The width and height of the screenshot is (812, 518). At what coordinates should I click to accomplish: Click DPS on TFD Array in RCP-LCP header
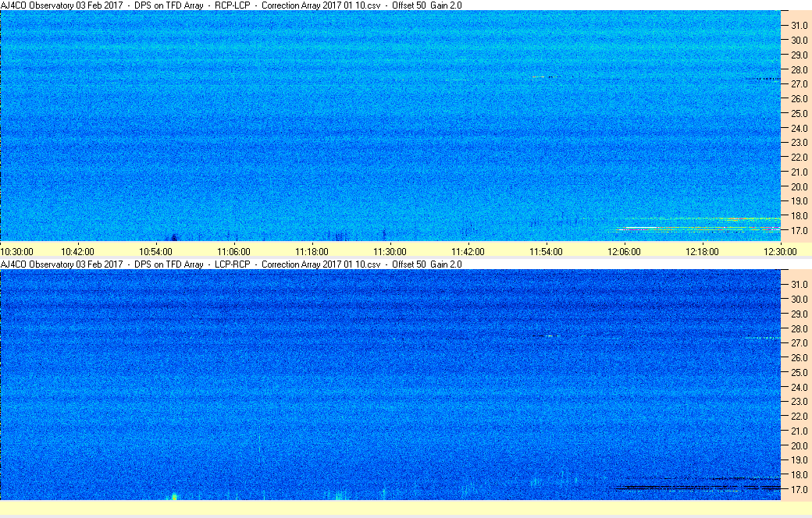click(x=169, y=5)
